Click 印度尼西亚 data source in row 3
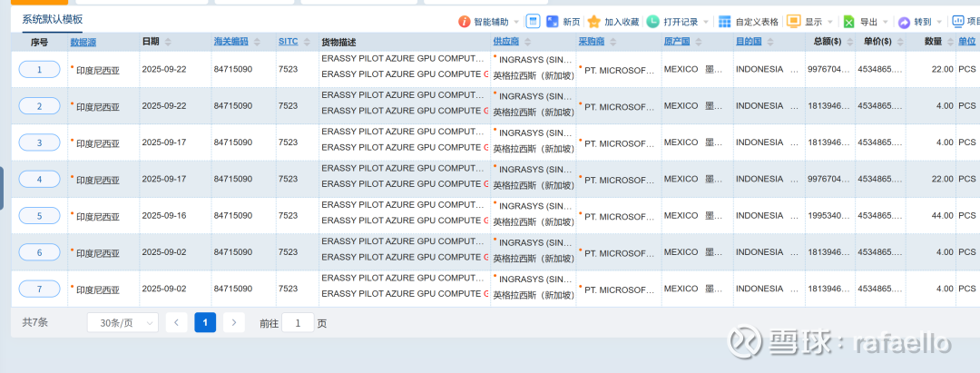Image resolution: width=980 pixels, height=373 pixels. [x=97, y=143]
